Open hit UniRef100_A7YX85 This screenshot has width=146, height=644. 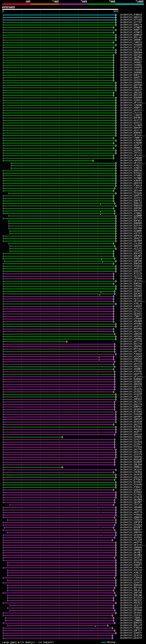click(131, 20)
